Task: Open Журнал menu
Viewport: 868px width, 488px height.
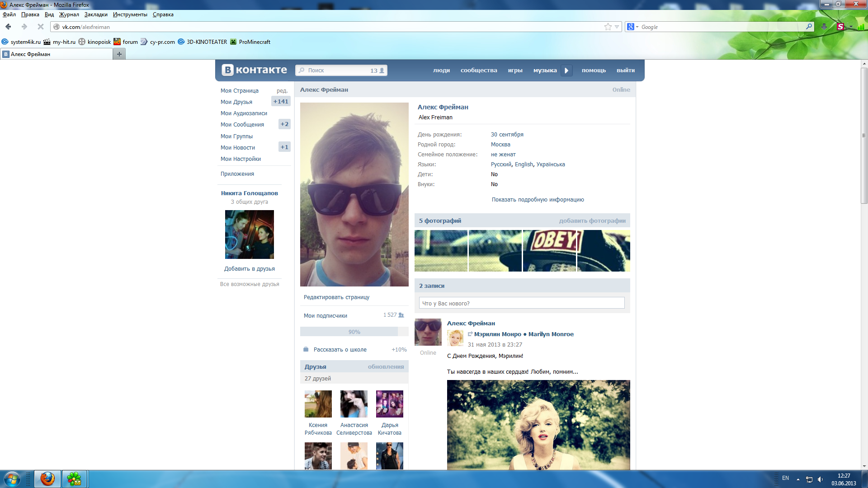Action: point(69,14)
